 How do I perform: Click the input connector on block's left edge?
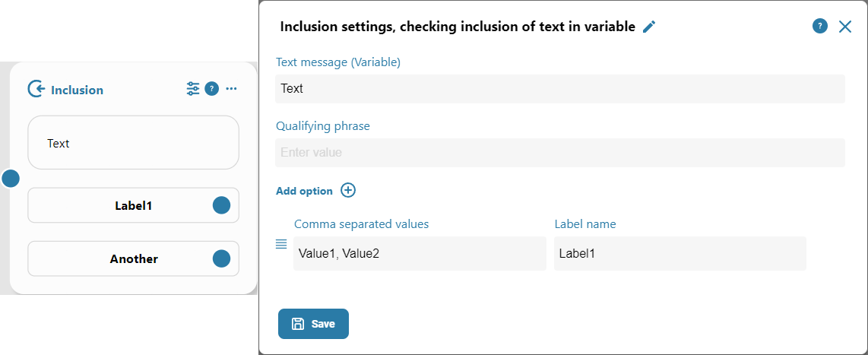coord(10,179)
